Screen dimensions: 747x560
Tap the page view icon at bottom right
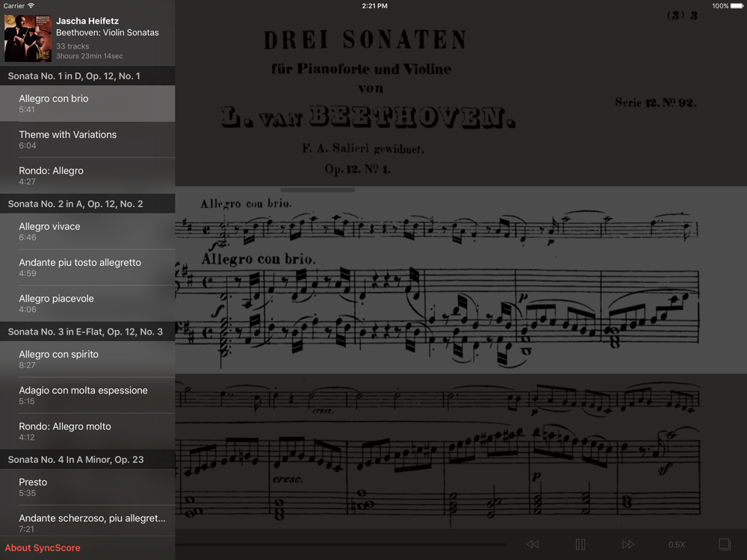(x=725, y=544)
